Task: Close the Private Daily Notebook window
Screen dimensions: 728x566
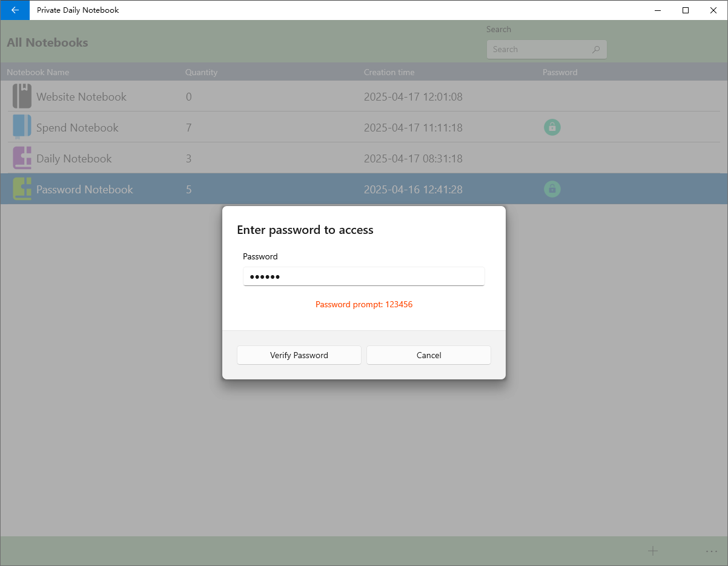Action: tap(713, 10)
